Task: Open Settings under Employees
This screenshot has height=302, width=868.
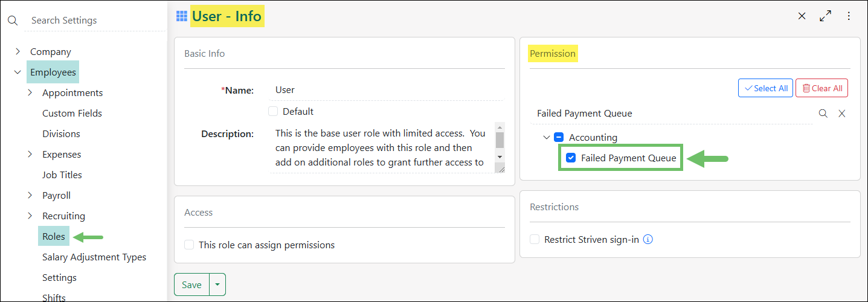Action: [59, 277]
